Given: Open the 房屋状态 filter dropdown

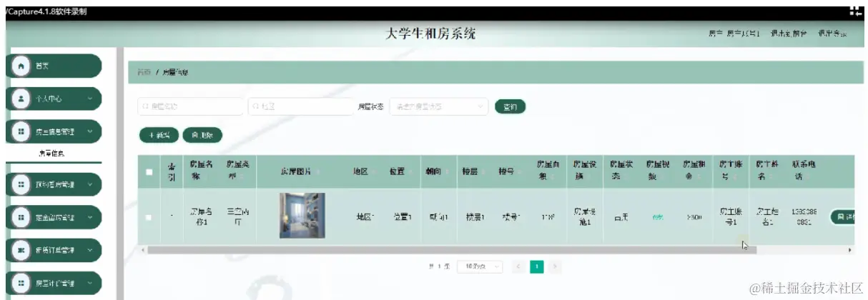Looking at the screenshot, I should coord(438,106).
